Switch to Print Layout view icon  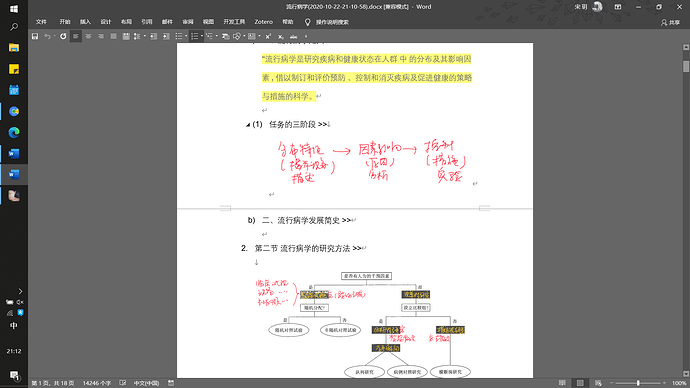(580, 383)
